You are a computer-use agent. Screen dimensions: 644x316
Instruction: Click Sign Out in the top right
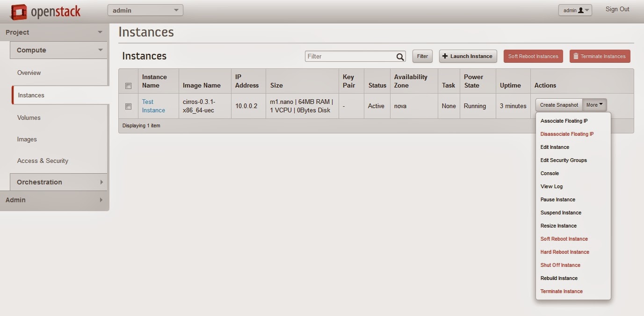(x=617, y=9)
